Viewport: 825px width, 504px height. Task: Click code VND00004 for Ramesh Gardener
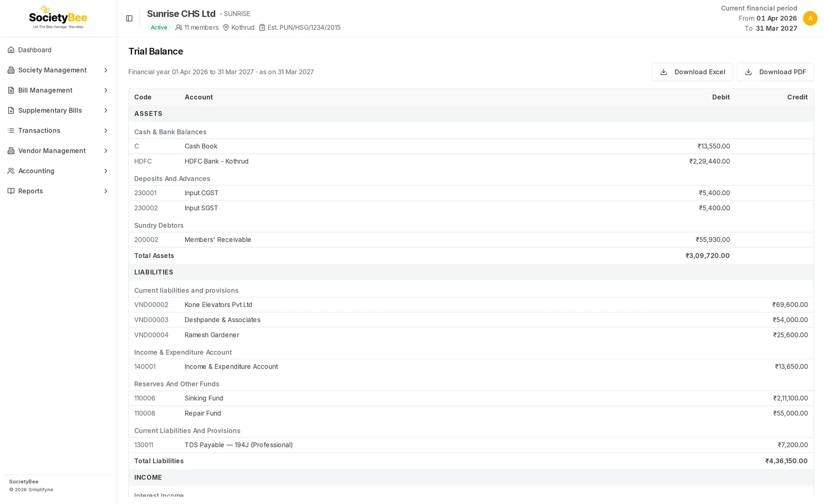click(x=151, y=335)
